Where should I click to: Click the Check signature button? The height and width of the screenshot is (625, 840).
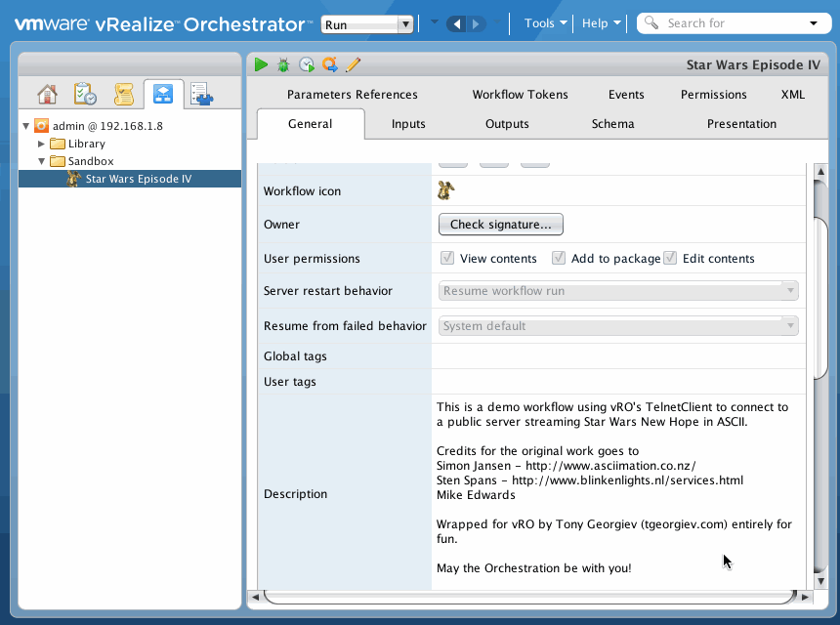coord(500,225)
